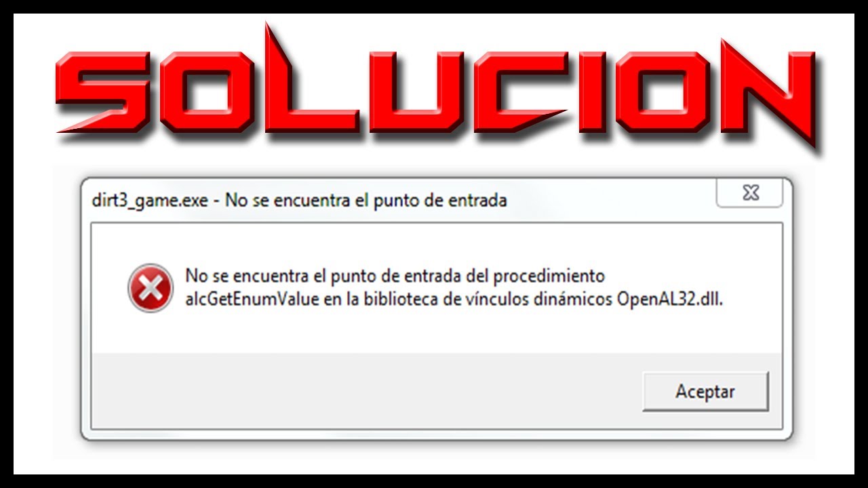Click the word 'procedimiento' in the message
Viewport: 868px width, 488px height.
pos(549,277)
